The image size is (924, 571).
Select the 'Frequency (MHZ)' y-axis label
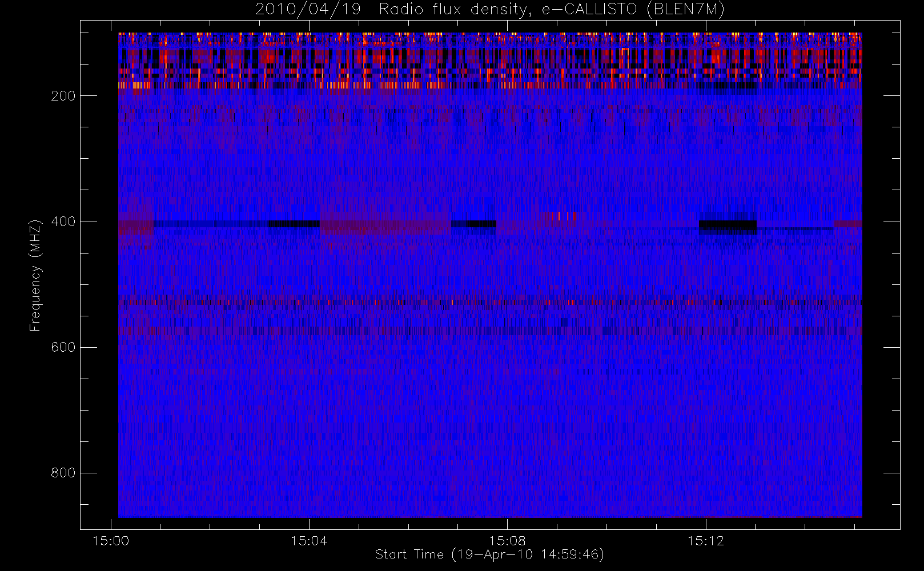click(x=35, y=275)
